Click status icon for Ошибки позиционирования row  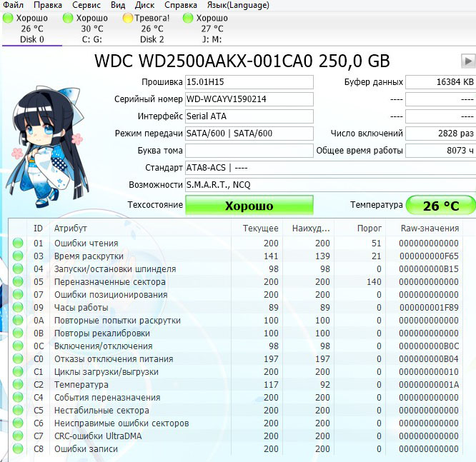[x=18, y=294]
